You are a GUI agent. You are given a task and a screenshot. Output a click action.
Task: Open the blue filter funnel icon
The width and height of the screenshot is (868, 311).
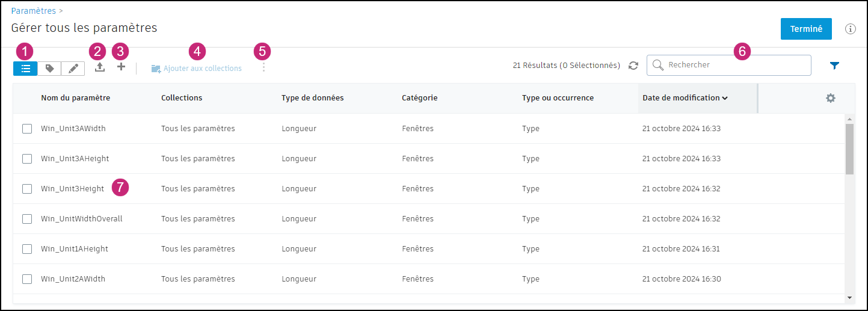[x=834, y=66]
